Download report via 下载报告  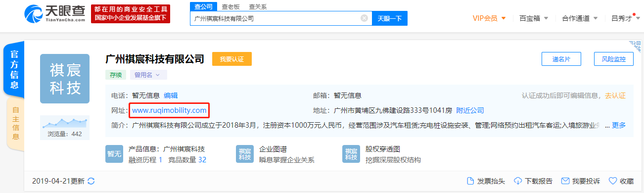click(x=533, y=181)
